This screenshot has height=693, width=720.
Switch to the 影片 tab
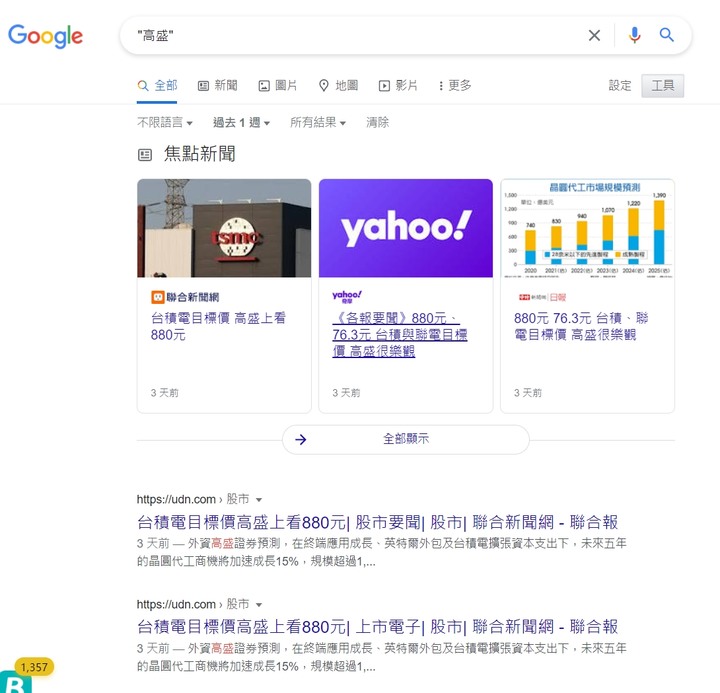398,85
